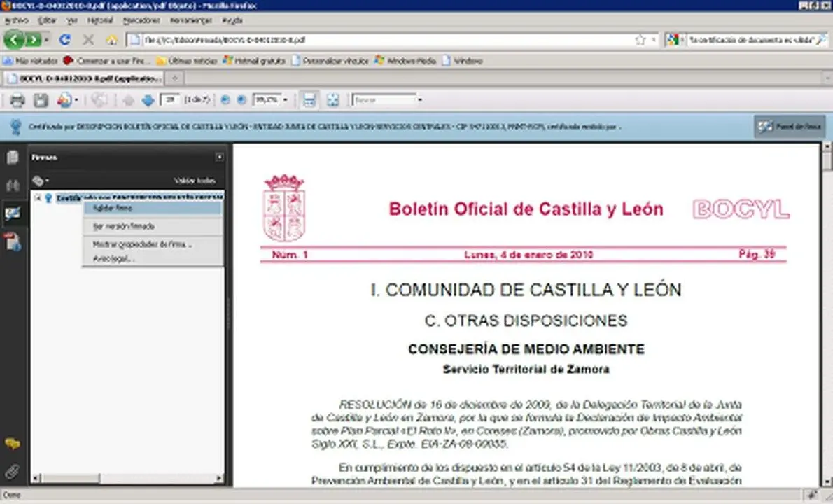Go to the next page with the blue down arrow
Viewport: 833px width, 504px height.
click(148, 100)
